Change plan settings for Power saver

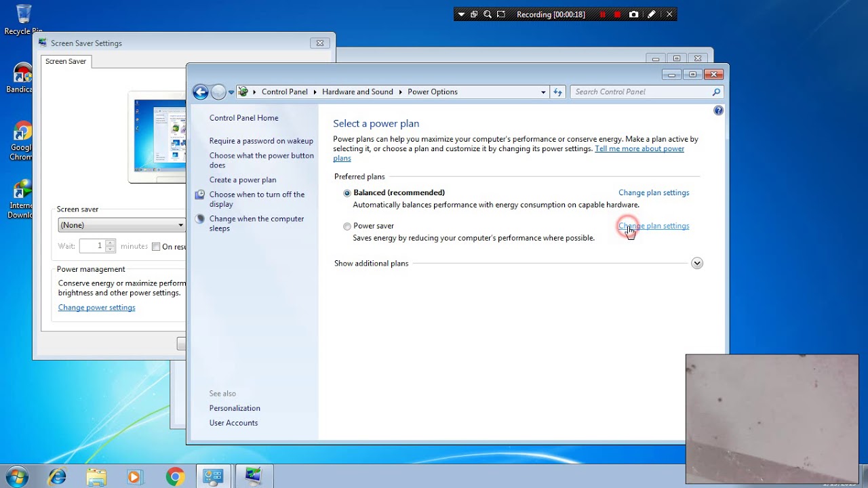point(654,226)
